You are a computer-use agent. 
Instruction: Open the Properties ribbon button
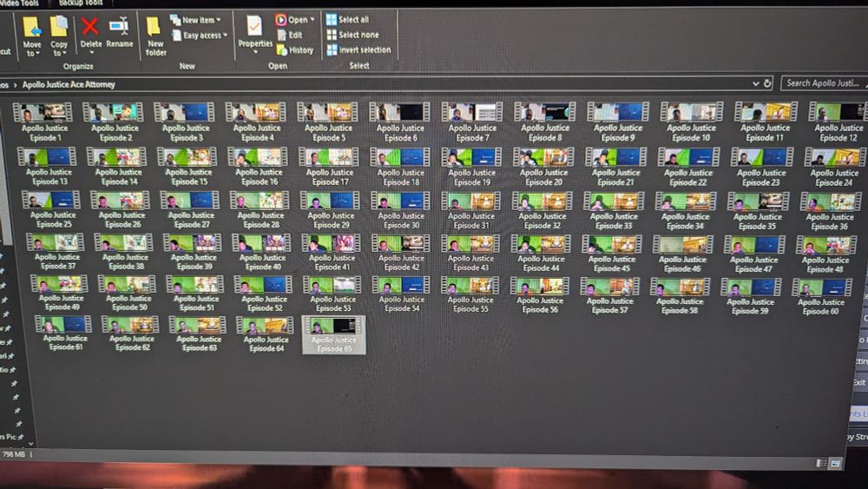tap(255, 35)
